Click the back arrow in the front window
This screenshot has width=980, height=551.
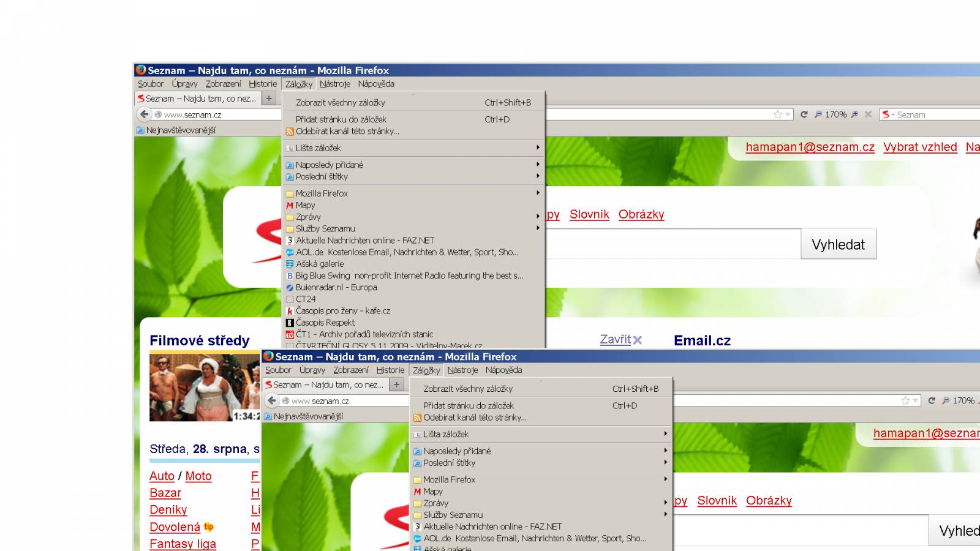pyautogui.click(x=272, y=400)
